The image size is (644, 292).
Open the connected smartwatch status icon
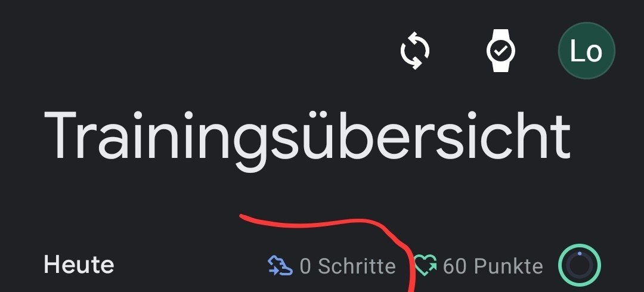501,51
